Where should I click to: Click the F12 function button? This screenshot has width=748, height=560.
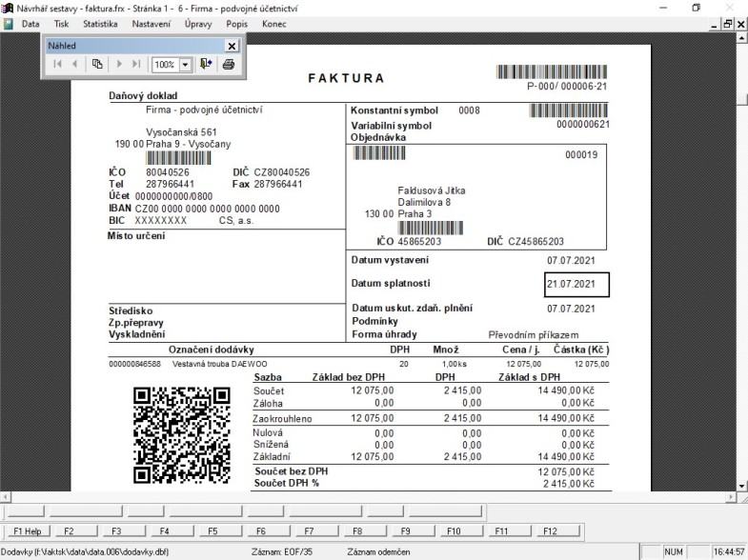click(x=550, y=530)
